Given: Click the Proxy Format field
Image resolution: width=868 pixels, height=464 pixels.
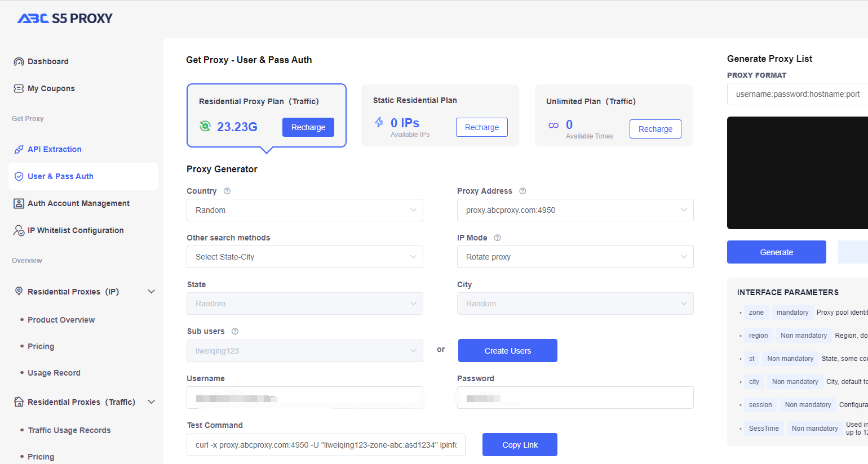Looking at the screenshot, I should (x=798, y=94).
